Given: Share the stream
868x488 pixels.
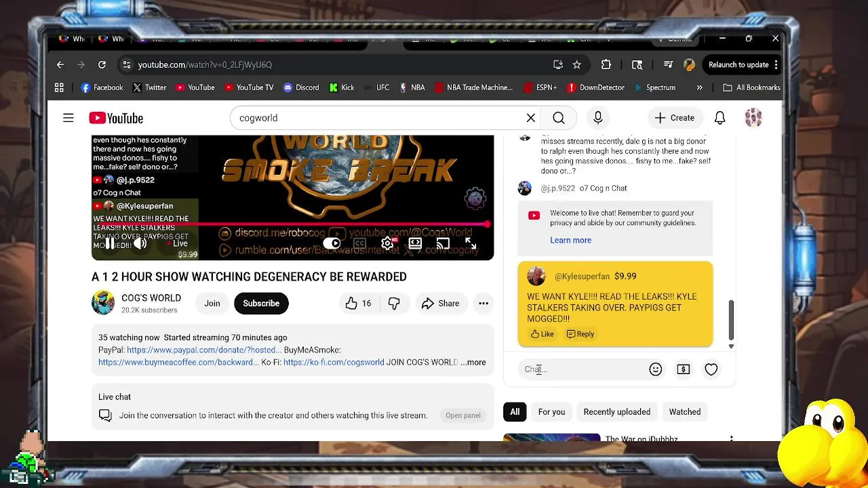Looking at the screenshot, I should click(x=440, y=304).
